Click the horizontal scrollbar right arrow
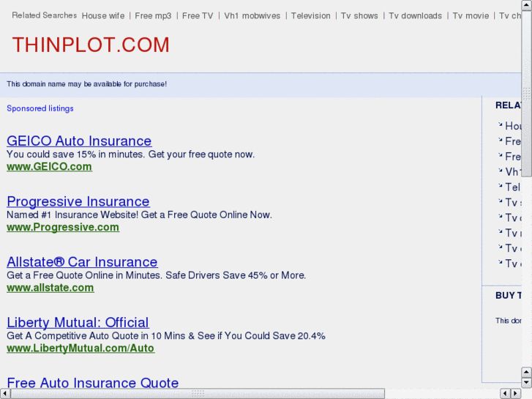Screen dimensions: 532x399 click(x=516, y=394)
